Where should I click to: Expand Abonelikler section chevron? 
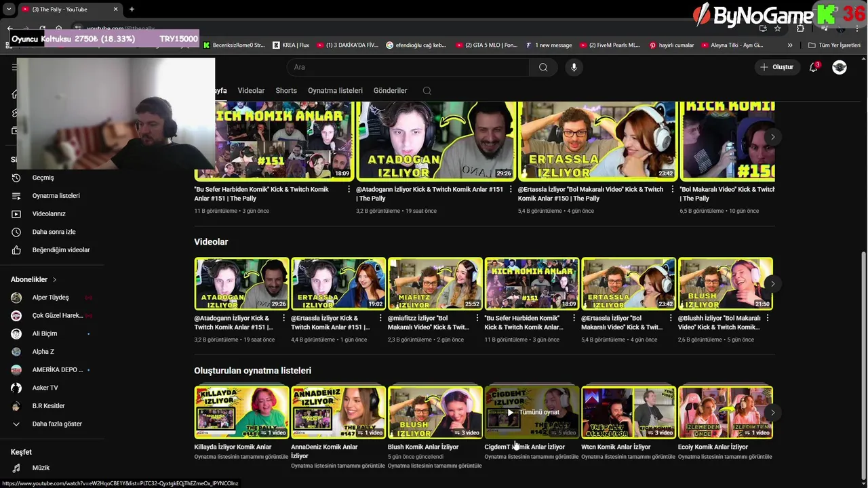[55, 279]
